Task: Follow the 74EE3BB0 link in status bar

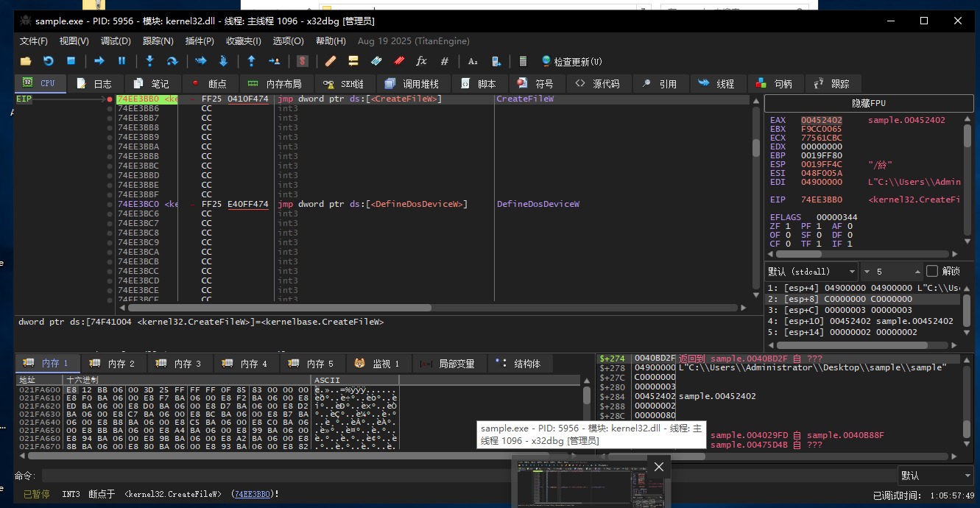Action: 253,494
